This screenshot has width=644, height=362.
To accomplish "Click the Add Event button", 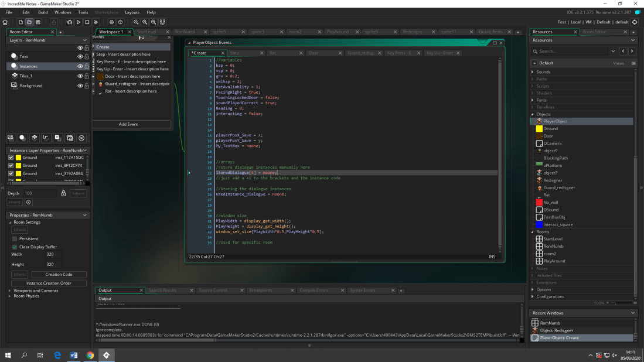I will (128, 124).
